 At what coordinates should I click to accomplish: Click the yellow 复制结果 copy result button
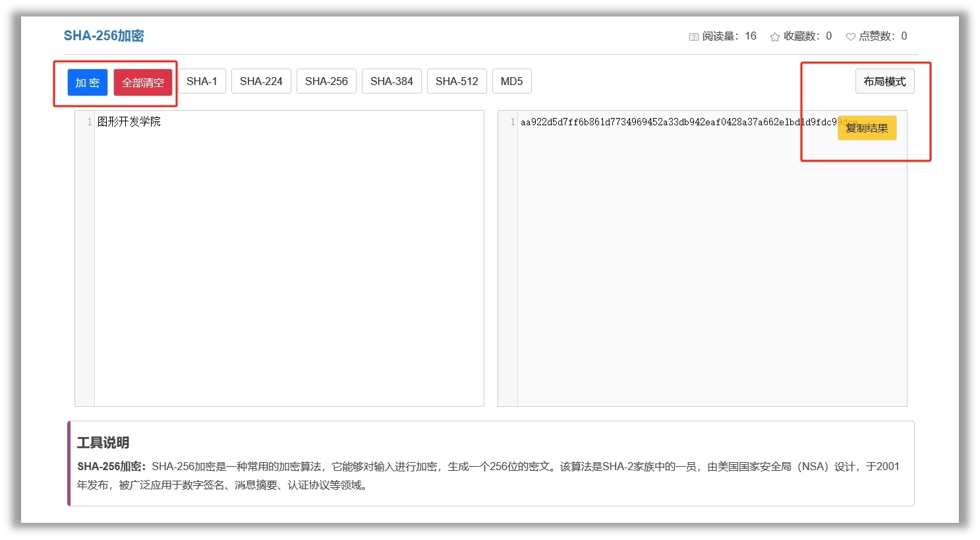click(867, 128)
